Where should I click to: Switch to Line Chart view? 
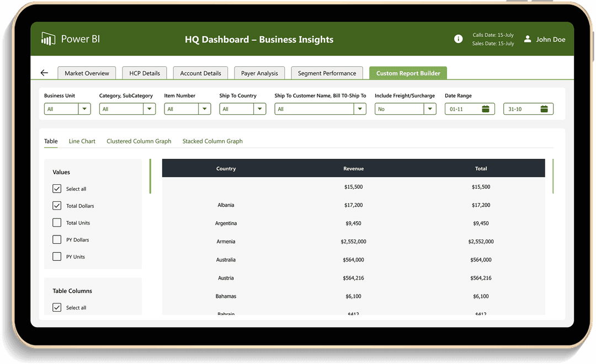coord(82,141)
